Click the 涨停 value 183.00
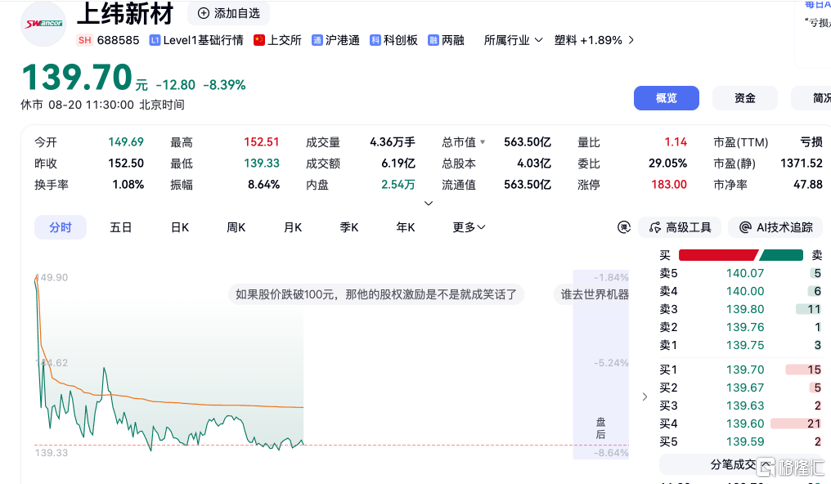This screenshot has width=831, height=484. pyautogui.click(x=669, y=184)
